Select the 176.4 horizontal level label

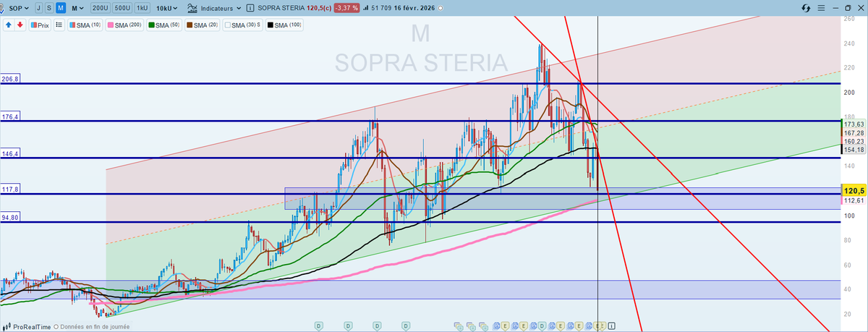coord(10,116)
